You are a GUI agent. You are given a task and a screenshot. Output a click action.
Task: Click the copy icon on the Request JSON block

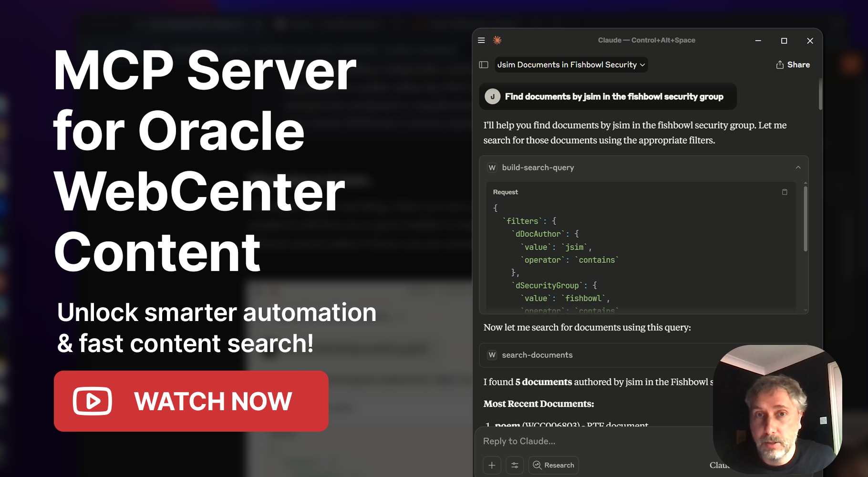pos(785,192)
